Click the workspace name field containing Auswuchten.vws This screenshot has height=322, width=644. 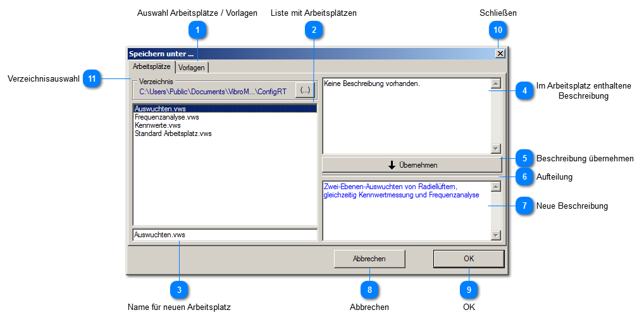click(225, 235)
